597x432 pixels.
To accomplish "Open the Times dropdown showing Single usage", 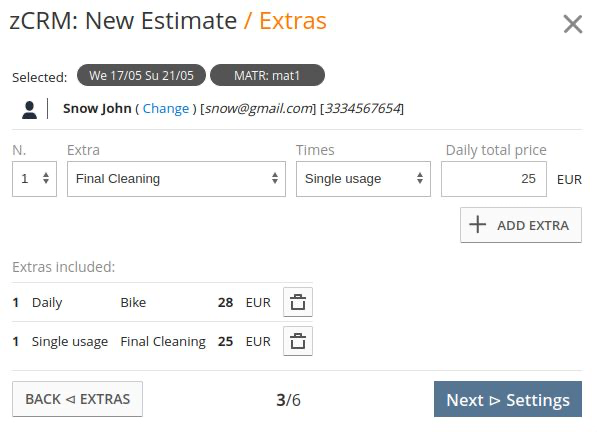I will pos(363,179).
